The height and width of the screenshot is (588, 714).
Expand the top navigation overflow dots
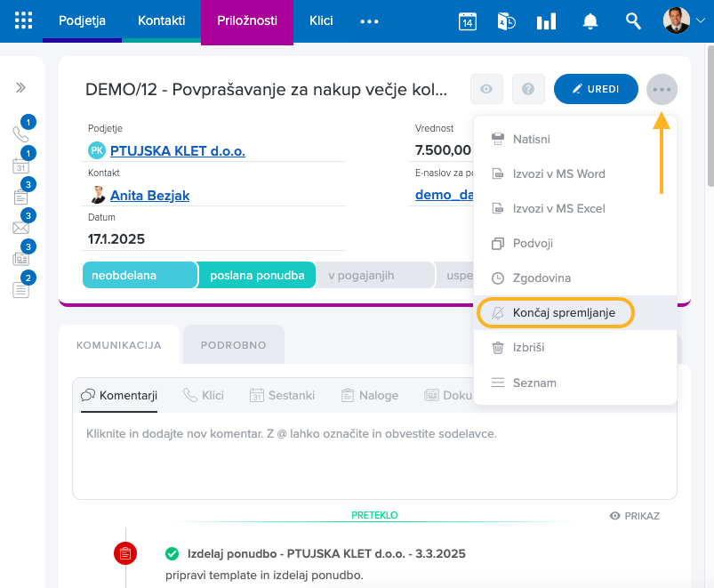tap(369, 21)
